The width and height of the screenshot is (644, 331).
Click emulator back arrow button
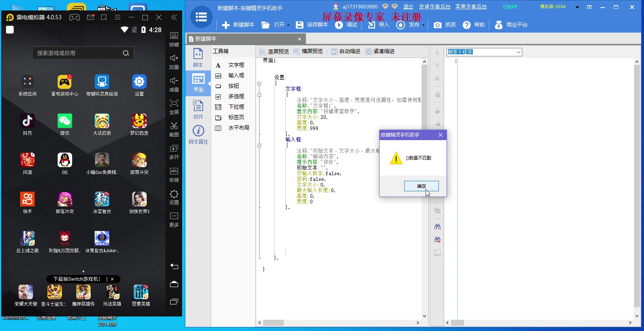(174, 266)
